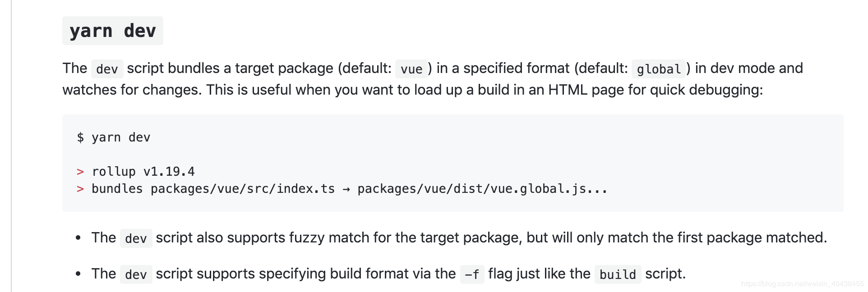This screenshot has width=868, height=292.
Task: Click the inline "vue" code label
Action: [411, 69]
